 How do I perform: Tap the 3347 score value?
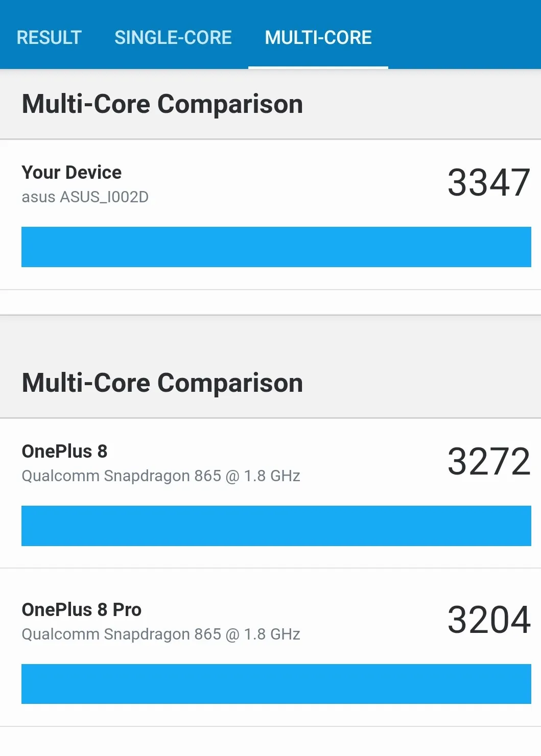tap(489, 182)
